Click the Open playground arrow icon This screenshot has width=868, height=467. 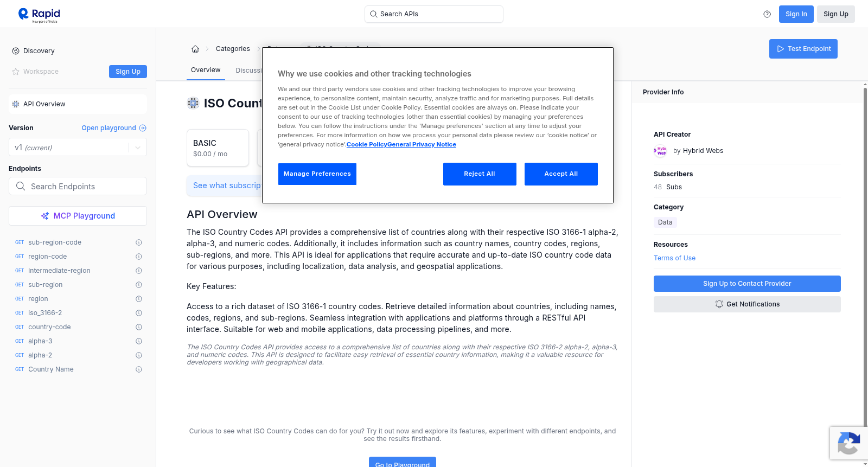click(143, 128)
